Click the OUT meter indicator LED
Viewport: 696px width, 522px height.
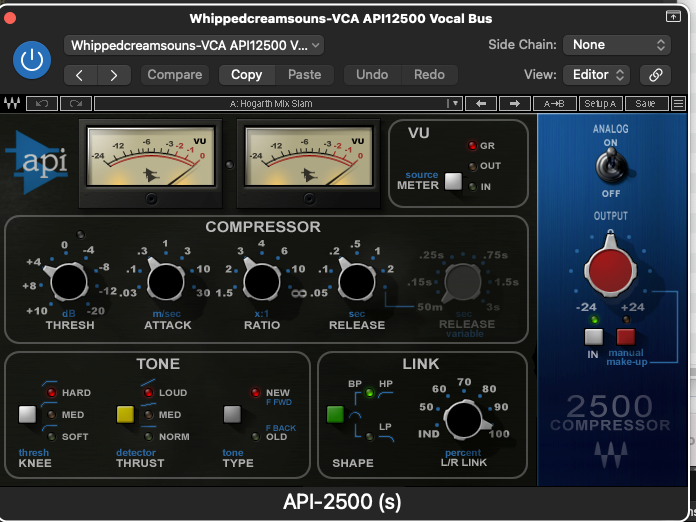473,166
